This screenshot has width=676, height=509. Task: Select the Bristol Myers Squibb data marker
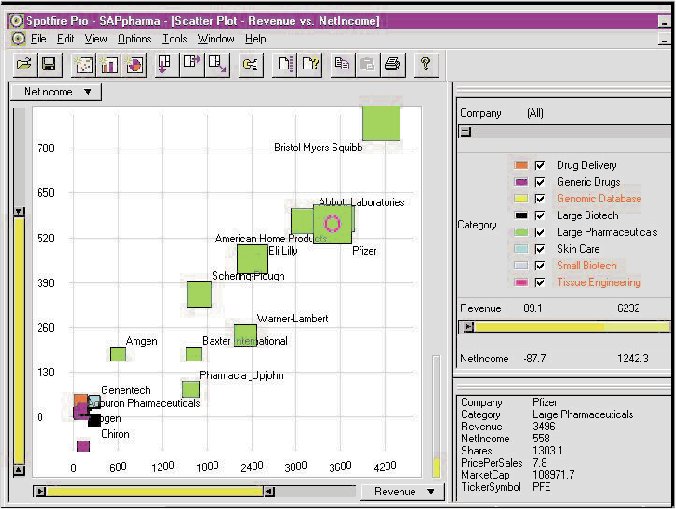coord(381,123)
